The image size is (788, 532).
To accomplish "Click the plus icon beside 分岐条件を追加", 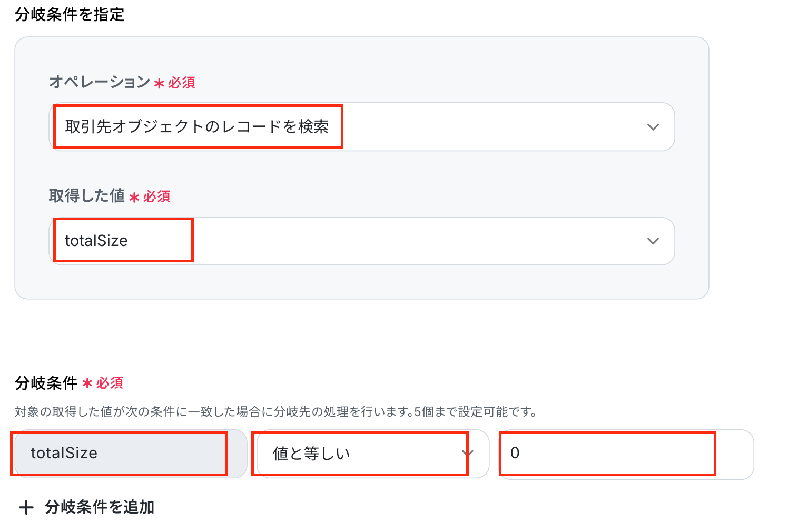I will click(x=26, y=507).
